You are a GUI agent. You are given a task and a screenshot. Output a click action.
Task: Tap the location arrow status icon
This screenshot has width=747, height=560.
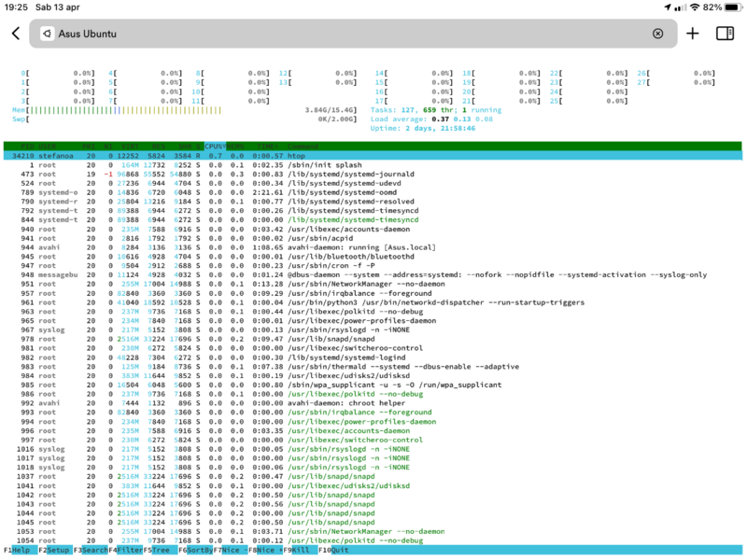pos(667,7)
